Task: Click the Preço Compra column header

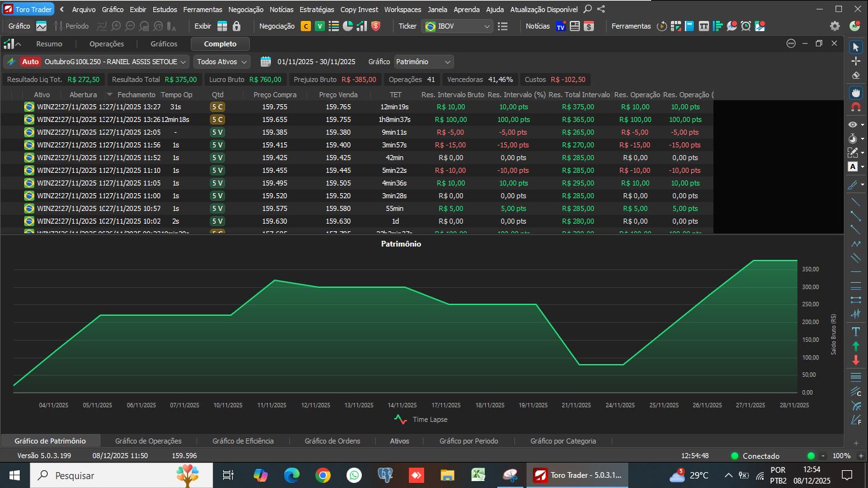Action: [275, 95]
